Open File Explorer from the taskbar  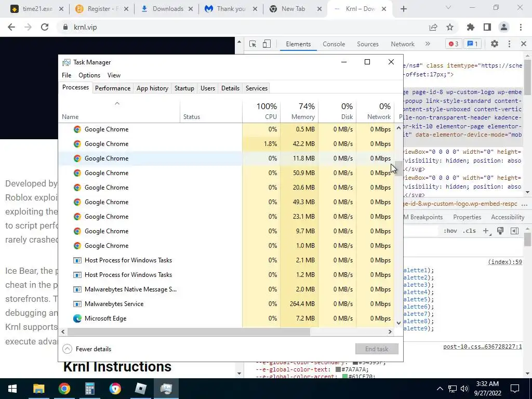coord(38,389)
